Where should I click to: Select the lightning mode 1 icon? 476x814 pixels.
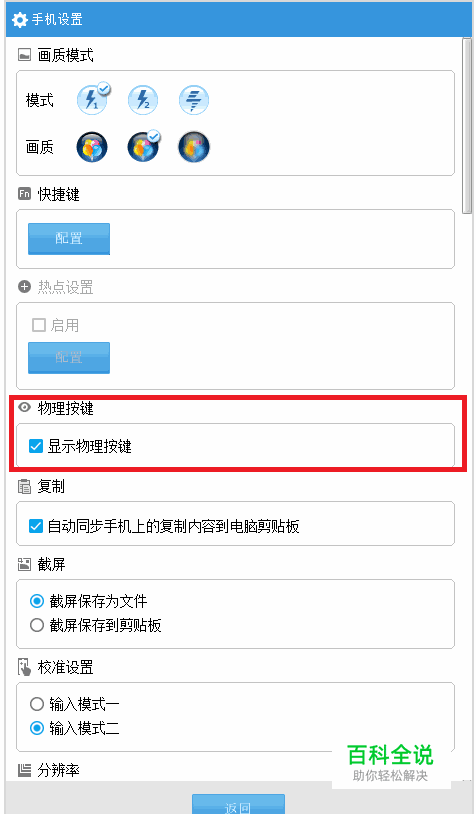(92, 100)
